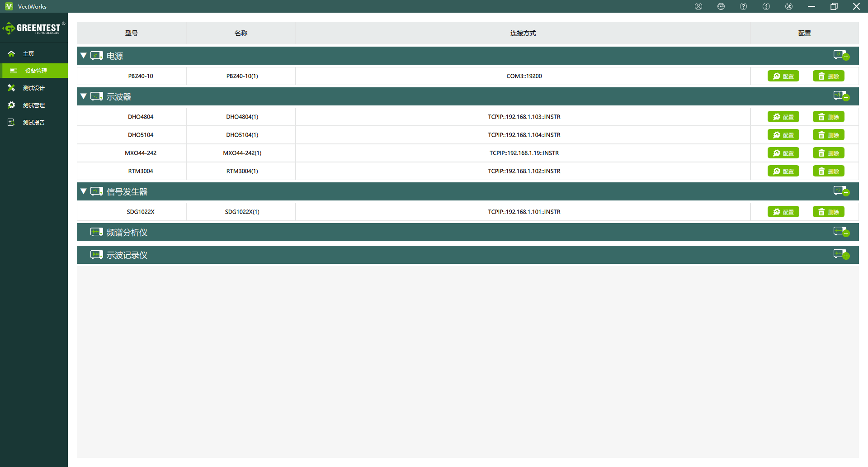Click the info icon in title bar
Image resolution: width=868 pixels, height=467 pixels.
766,6
